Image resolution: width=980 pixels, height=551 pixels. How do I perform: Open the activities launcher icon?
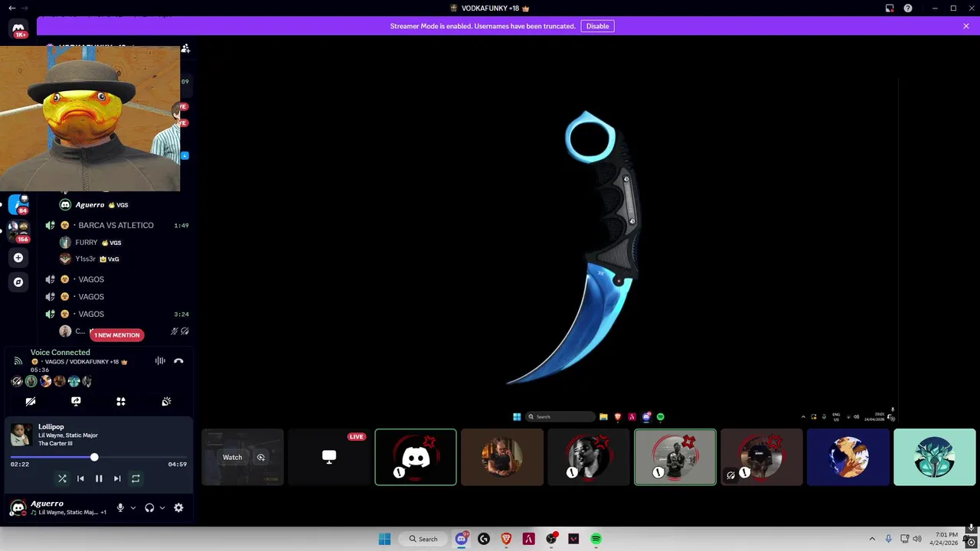(121, 401)
